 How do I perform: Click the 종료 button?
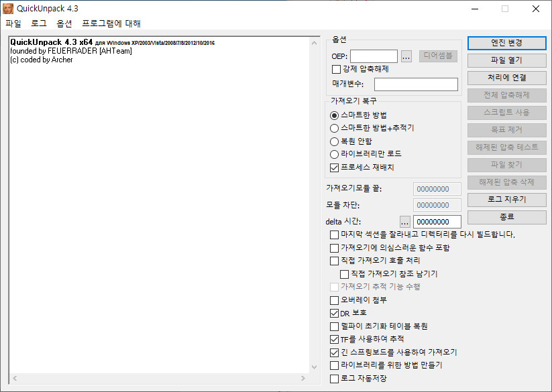coord(506,217)
